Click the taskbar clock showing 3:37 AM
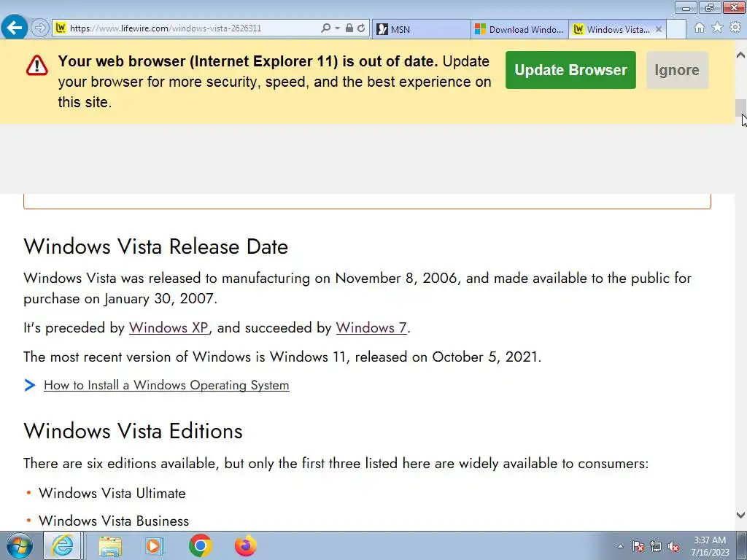The width and height of the screenshot is (747, 560). tap(710, 546)
